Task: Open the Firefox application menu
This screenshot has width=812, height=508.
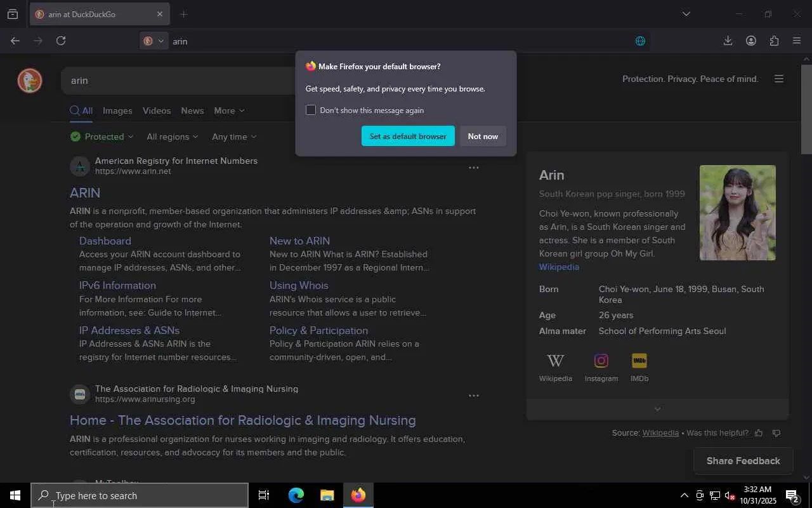Action: (x=797, y=41)
